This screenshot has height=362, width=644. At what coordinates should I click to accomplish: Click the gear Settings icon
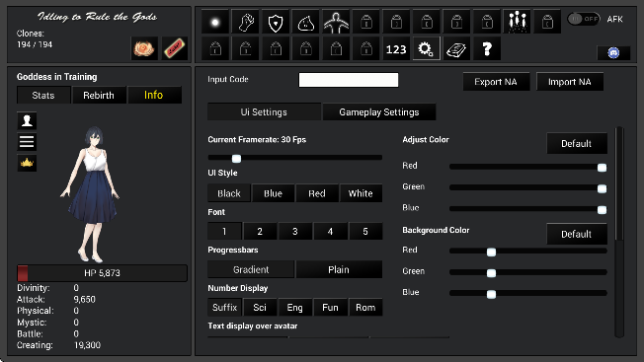(x=427, y=49)
